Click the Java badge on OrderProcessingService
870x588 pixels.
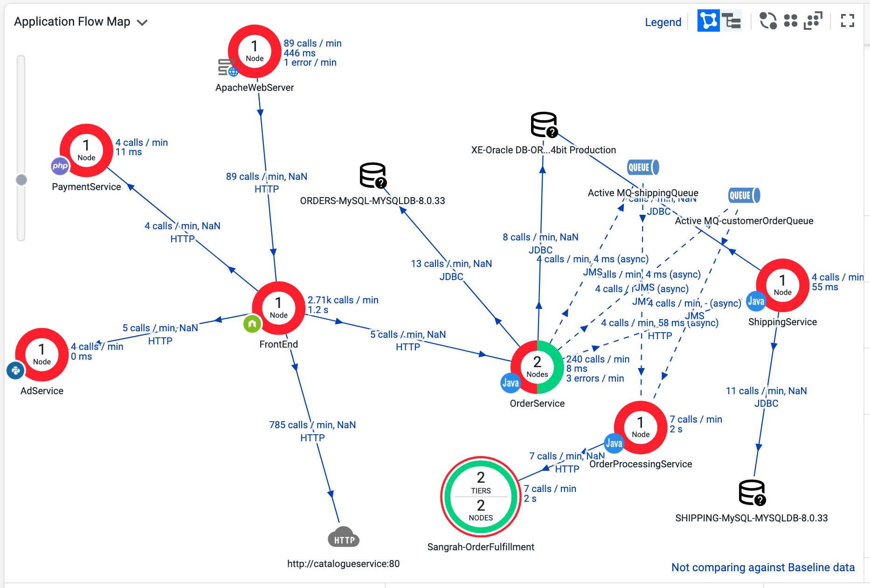[614, 443]
